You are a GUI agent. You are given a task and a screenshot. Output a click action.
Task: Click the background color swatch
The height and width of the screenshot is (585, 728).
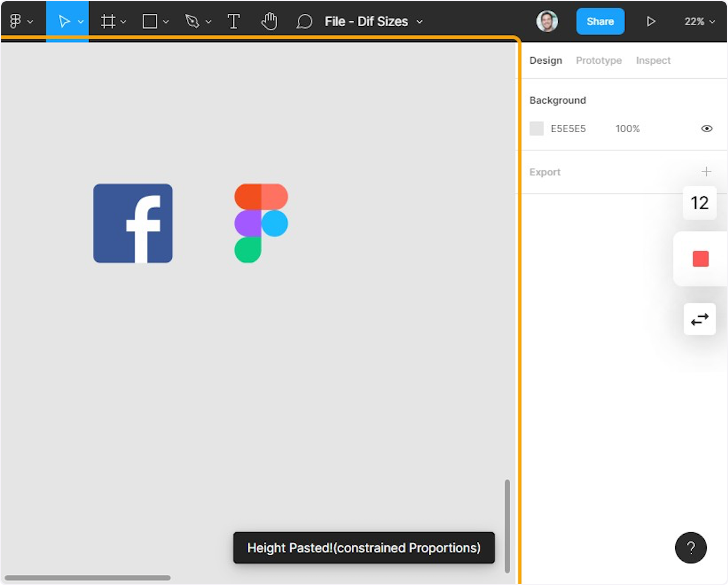536,129
